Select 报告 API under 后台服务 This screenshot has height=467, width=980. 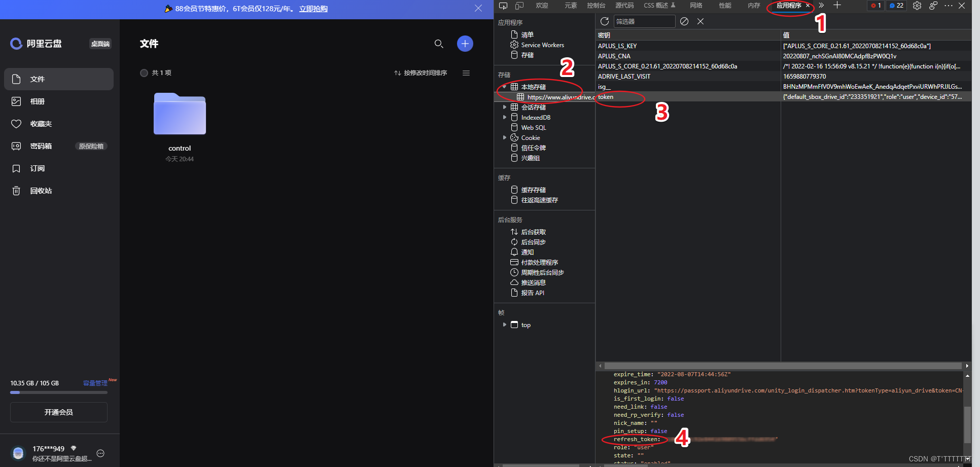[533, 293]
